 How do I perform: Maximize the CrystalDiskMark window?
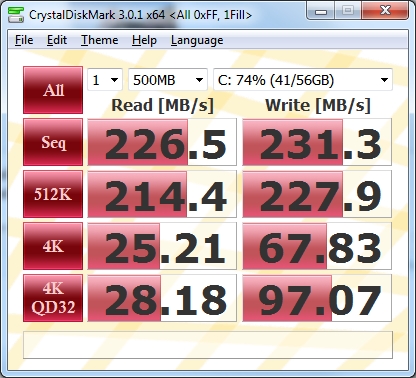pos(348,11)
